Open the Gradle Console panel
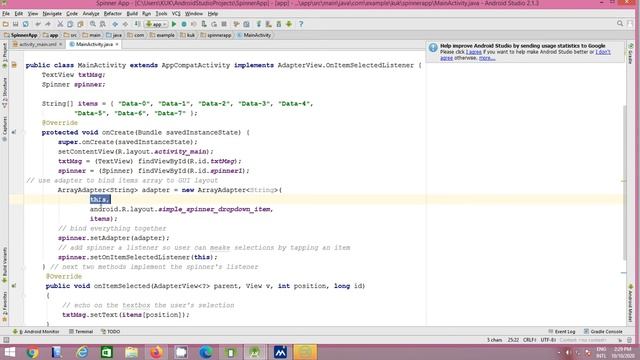 pos(603,331)
